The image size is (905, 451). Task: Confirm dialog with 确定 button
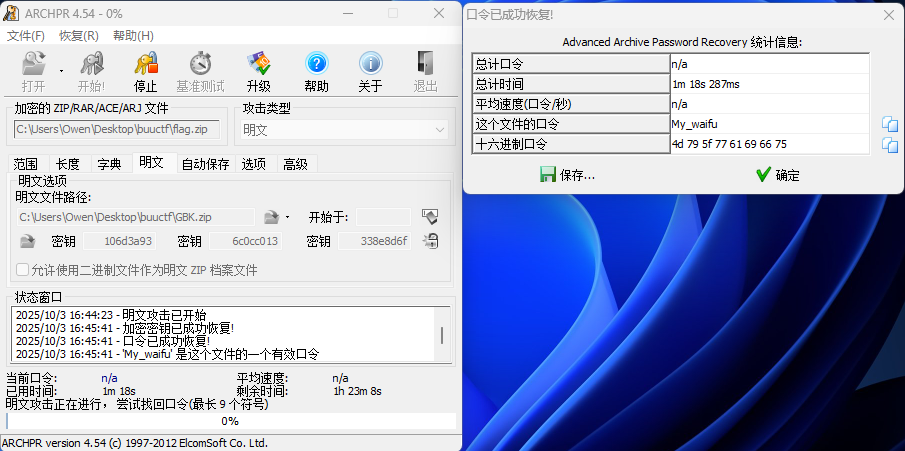coord(777,175)
